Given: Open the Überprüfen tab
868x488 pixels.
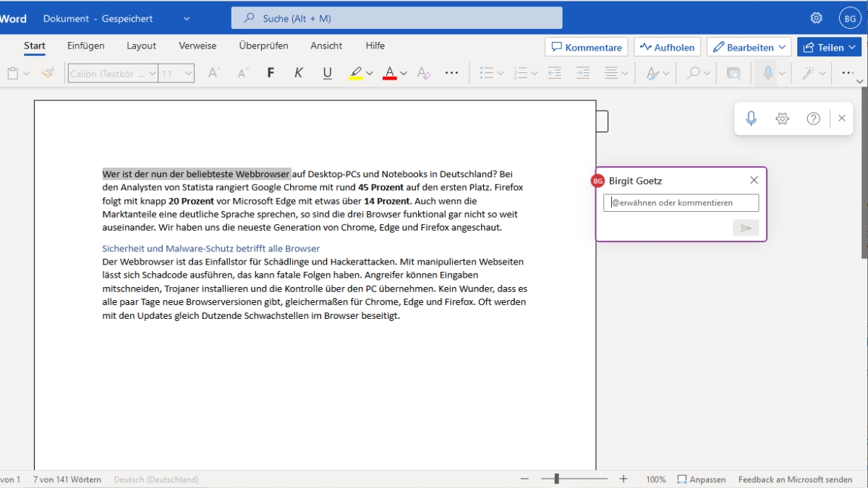Looking at the screenshot, I should click(263, 46).
